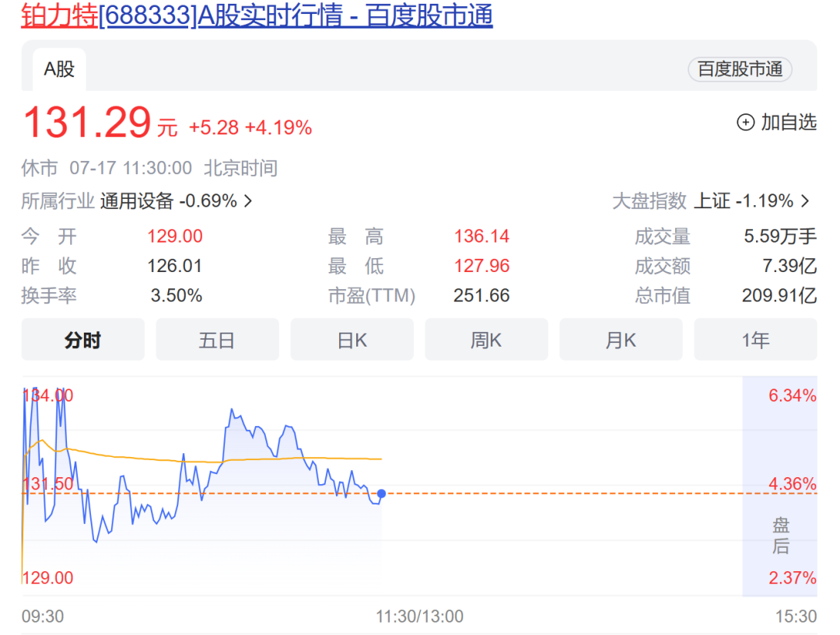
Task: Click the 今开 value 129.00
Action: [x=175, y=236]
